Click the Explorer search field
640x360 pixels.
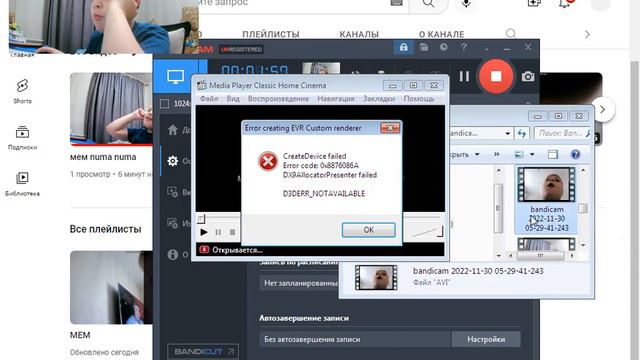point(562,133)
